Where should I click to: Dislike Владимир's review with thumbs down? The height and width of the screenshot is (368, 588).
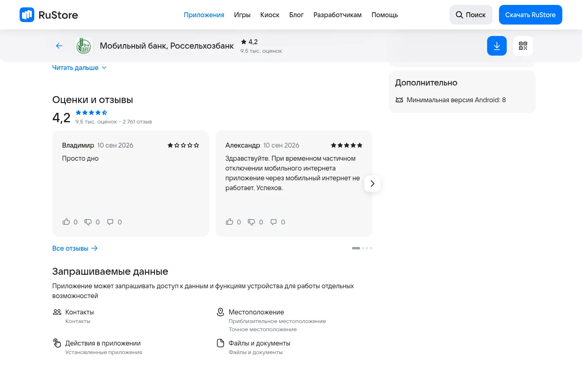[88, 222]
